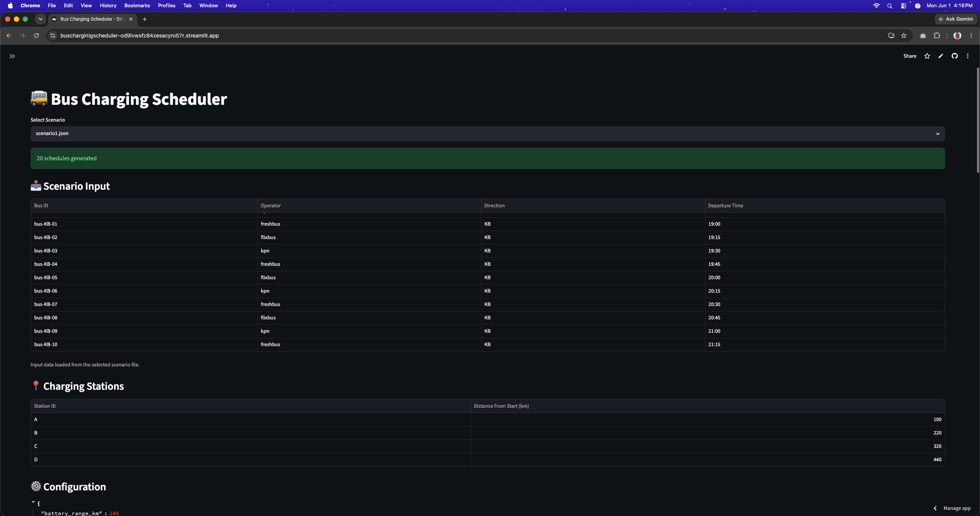980x516 pixels.
Task: Open Control Center icon
Action: click(903, 5)
